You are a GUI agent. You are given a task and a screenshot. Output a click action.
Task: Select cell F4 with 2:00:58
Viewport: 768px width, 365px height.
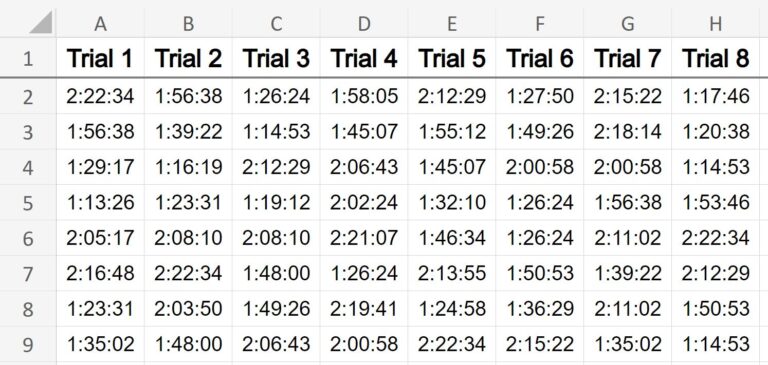point(540,167)
